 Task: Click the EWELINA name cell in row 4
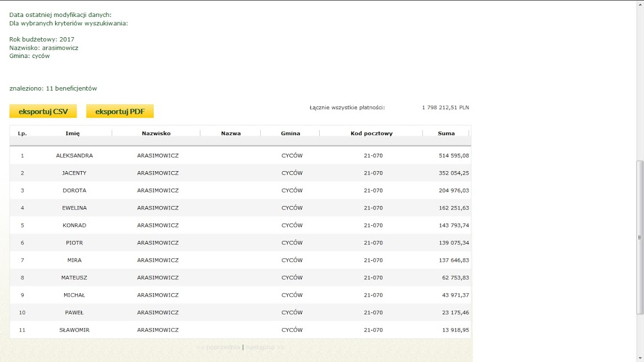pos(74,208)
